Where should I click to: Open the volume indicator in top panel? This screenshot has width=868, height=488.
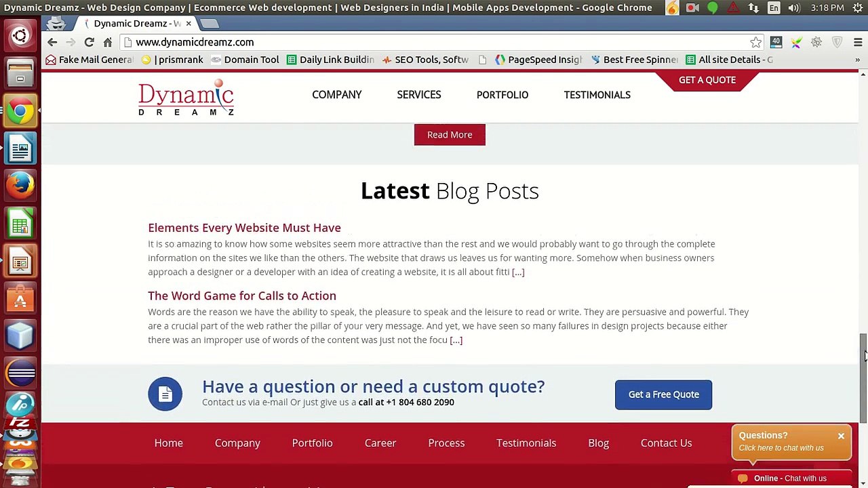coord(794,7)
